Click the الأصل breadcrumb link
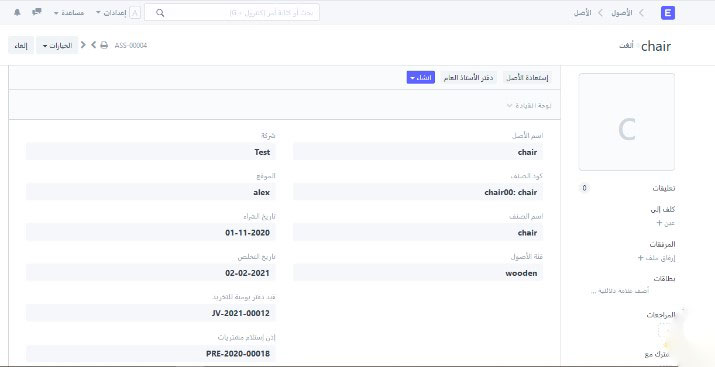Viewport: 715px width, 367px height. (x=582, y=13)
